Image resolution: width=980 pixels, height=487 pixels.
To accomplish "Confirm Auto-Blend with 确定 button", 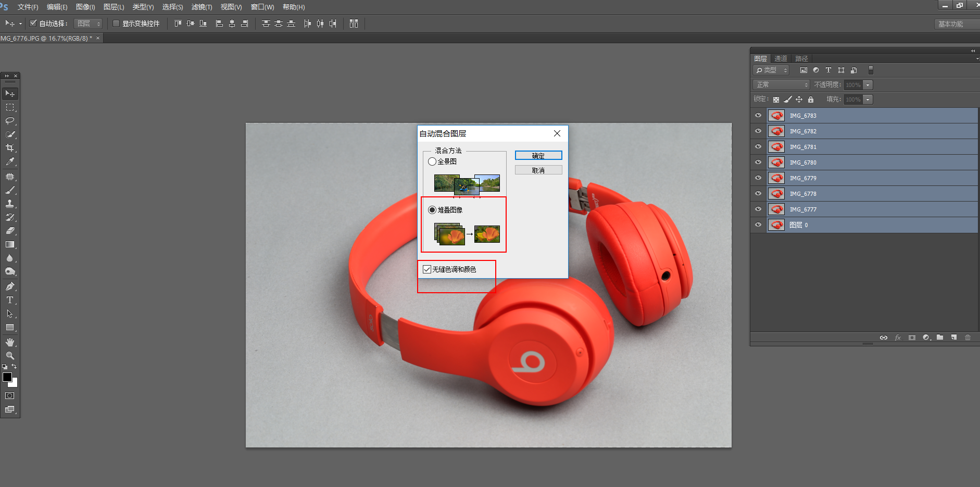I will click(538, 156).
